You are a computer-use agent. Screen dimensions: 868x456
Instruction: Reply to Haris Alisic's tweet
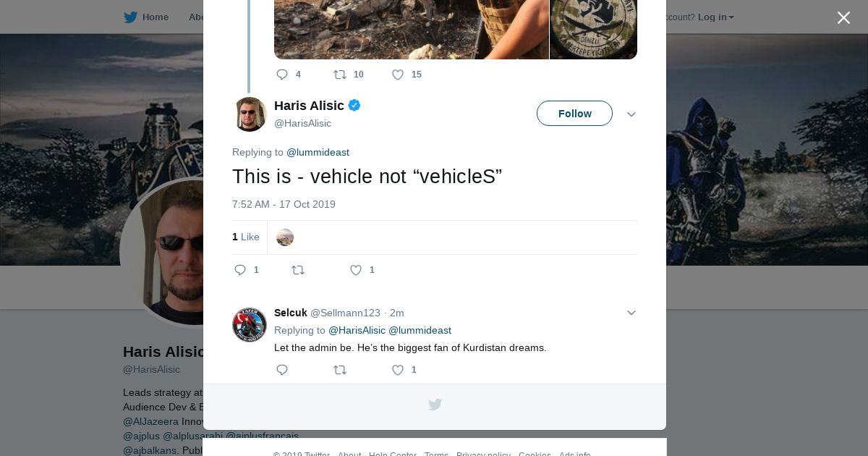(x=240, y=270)
